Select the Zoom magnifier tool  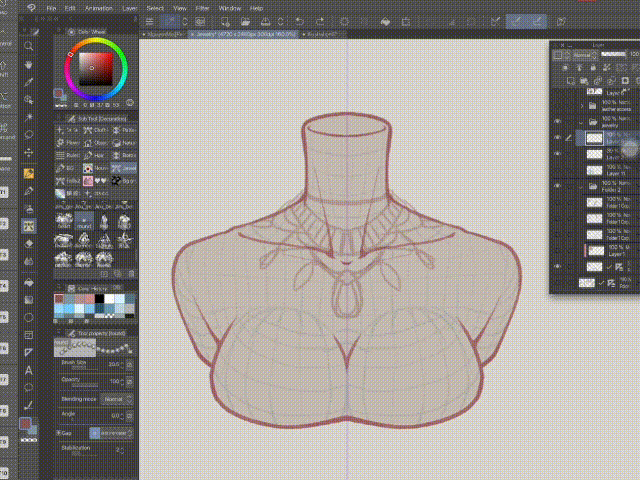29,46
